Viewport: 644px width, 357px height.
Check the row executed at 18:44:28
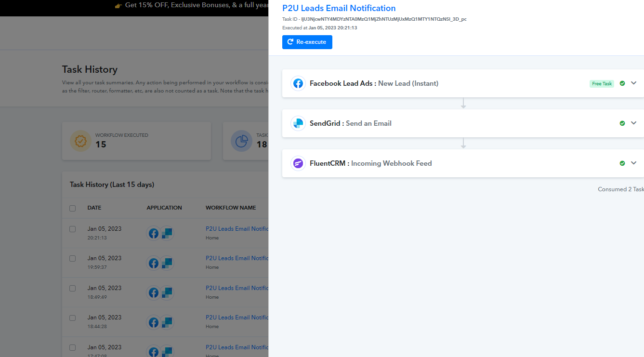tap(73, 317)
